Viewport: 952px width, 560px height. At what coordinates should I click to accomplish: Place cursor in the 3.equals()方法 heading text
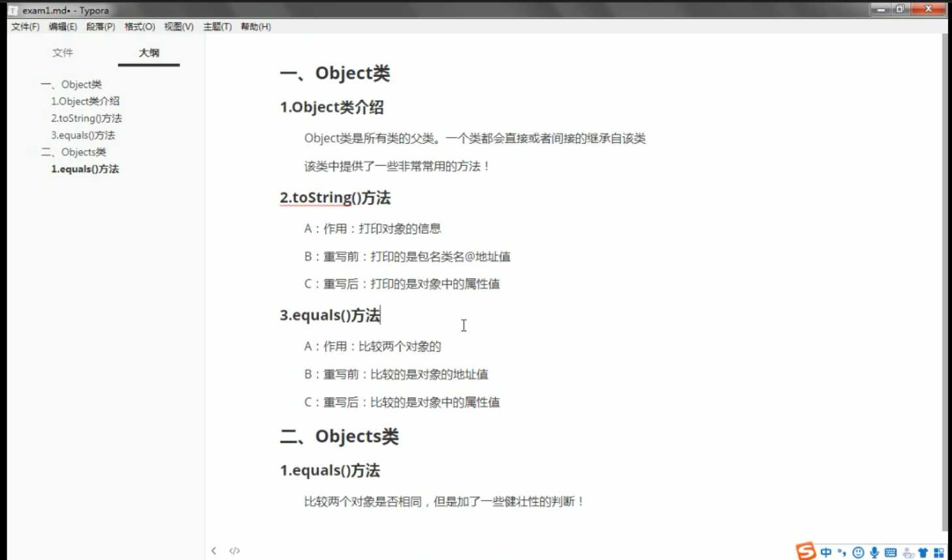[330, 315]
